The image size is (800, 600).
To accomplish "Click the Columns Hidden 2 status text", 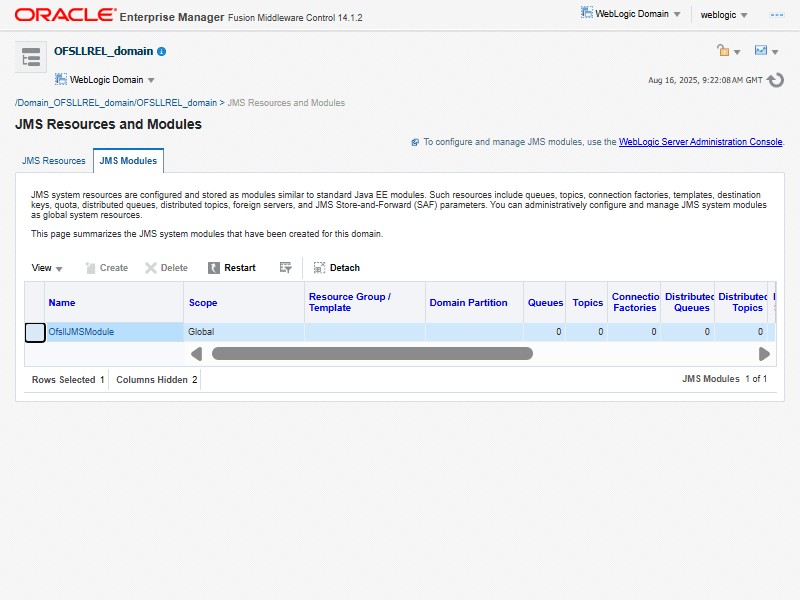I will click(157, 380).
